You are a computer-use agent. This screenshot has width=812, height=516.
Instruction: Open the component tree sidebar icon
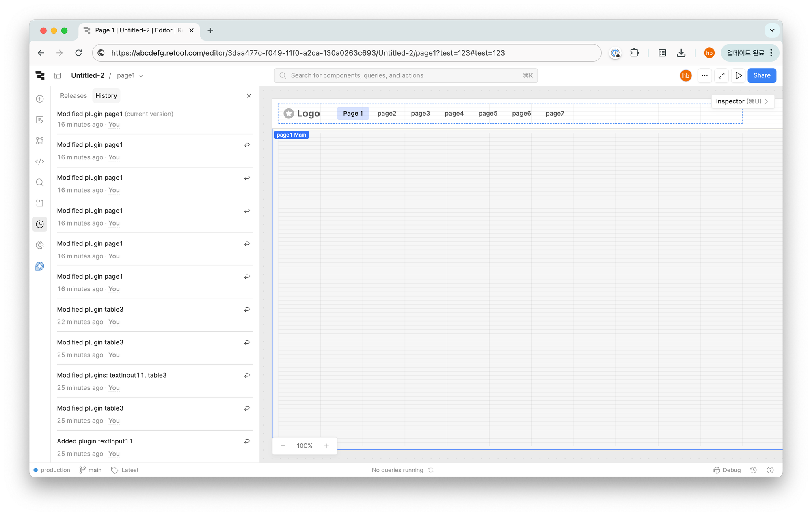40,141
